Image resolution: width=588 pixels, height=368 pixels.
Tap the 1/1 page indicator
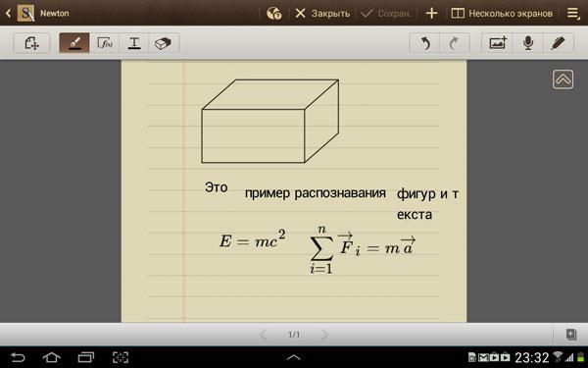(x=294, y=335)
